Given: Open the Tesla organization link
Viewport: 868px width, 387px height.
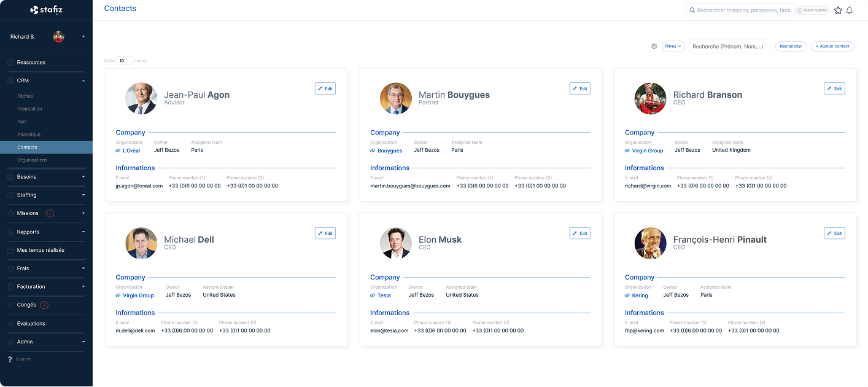Looking at the screenshot, I should (x=381, y=295).
